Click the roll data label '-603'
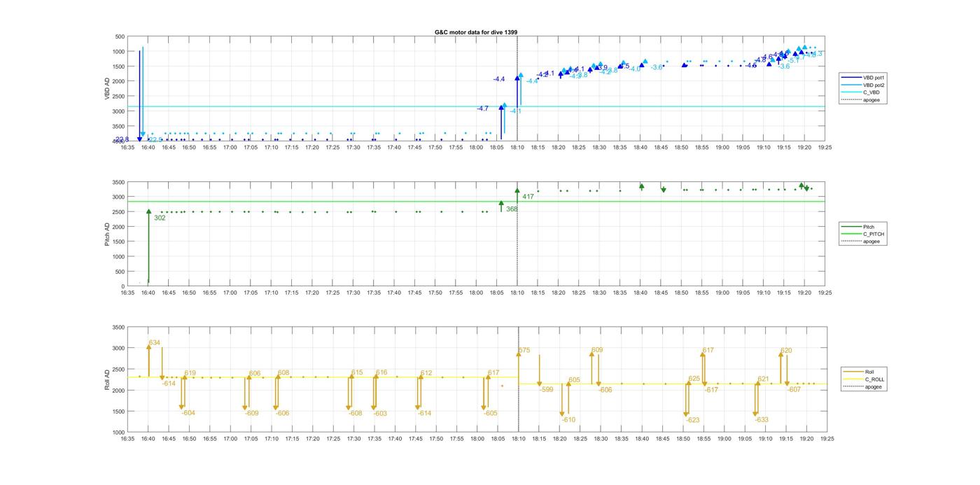The image size is (980, 485). tap(380, 414)
